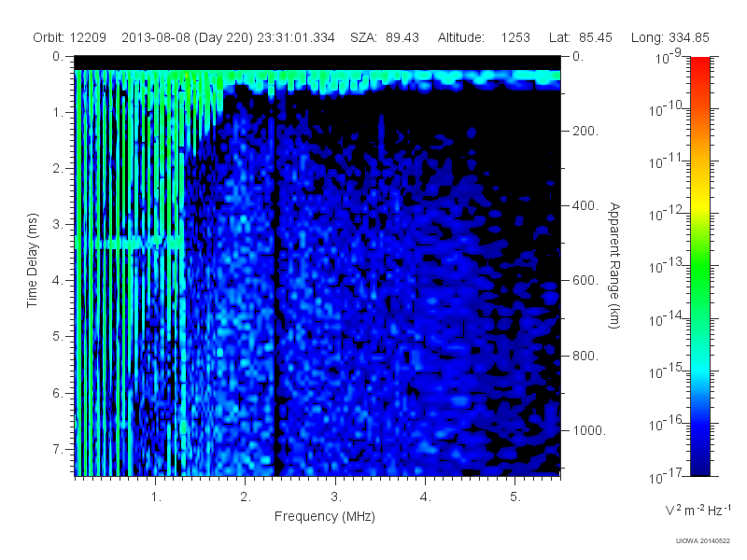Image resolution: width=747 pixels, height=560 pixels.
Task: Click the V² m⁻² Hz⁻¹ units label
Action: click(x=698, y=510)
